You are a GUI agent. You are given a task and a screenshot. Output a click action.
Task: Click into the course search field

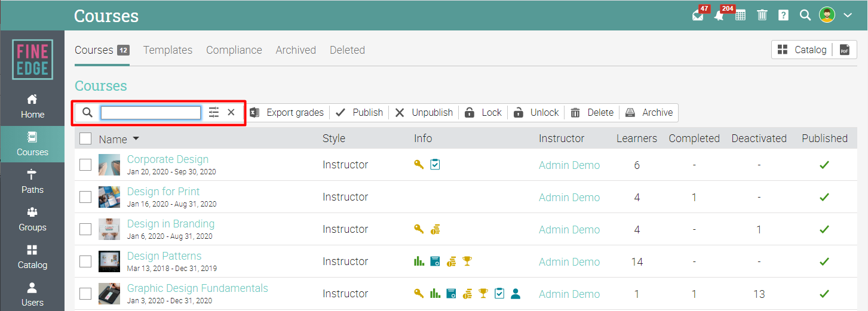[x=151, y=112]
